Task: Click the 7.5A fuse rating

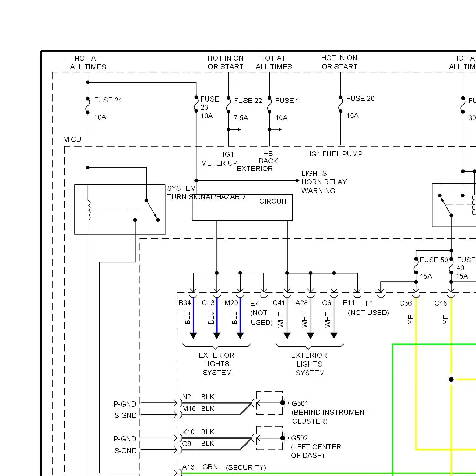Action: 241,118
